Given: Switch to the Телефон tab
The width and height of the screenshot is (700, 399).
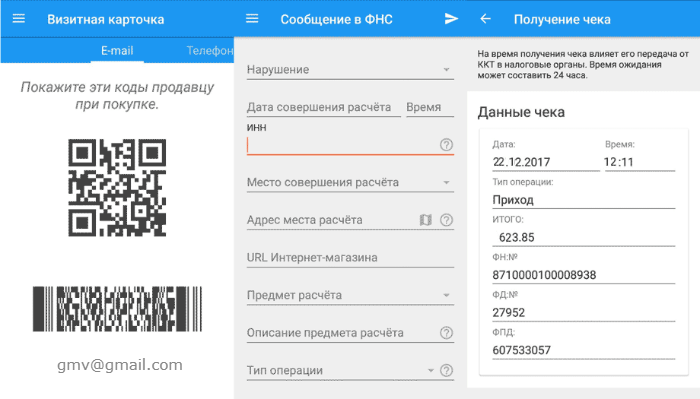Looking at the screenshot, I should pos(210,50).
